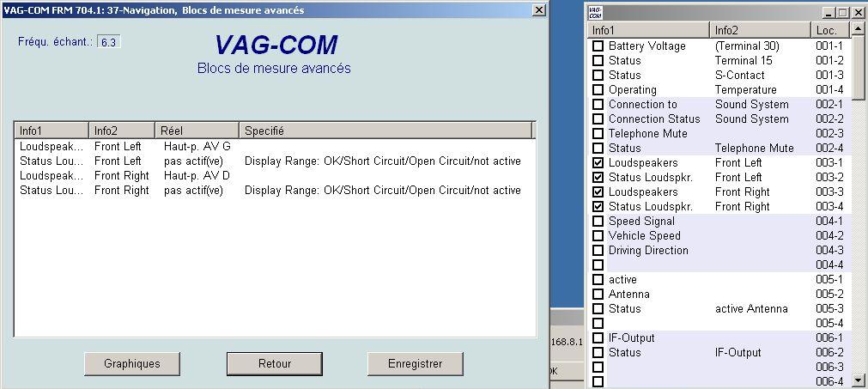
Task: Tick Status active Antenna 005-3 checkbox
Action: pyautogui.click(x=598, y=309)
